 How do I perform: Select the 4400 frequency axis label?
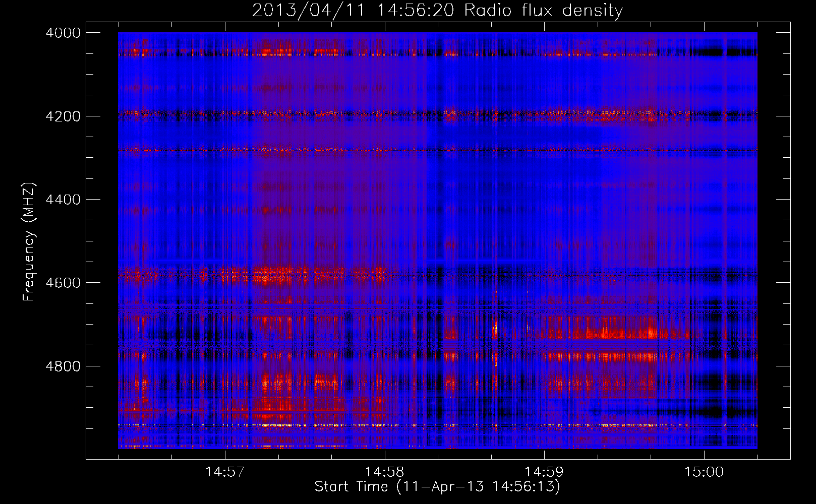pyautogui.click(x=63, y=200)
